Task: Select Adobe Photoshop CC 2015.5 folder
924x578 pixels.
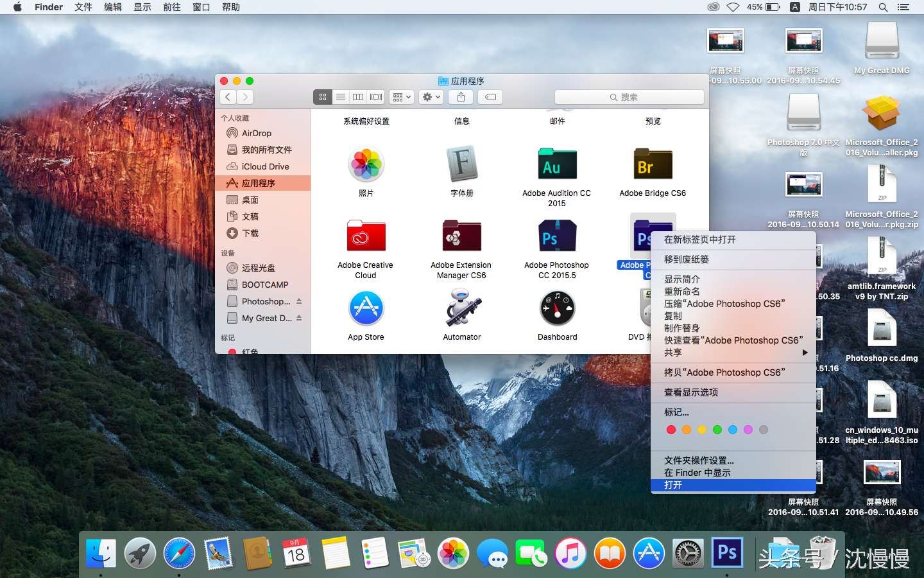Action: point(557,236)
